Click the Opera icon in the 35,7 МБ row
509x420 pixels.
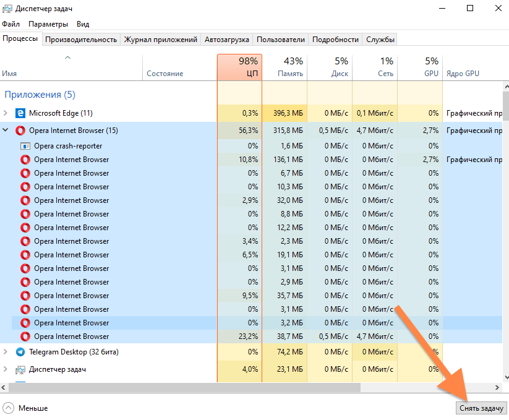click(25, 296)
